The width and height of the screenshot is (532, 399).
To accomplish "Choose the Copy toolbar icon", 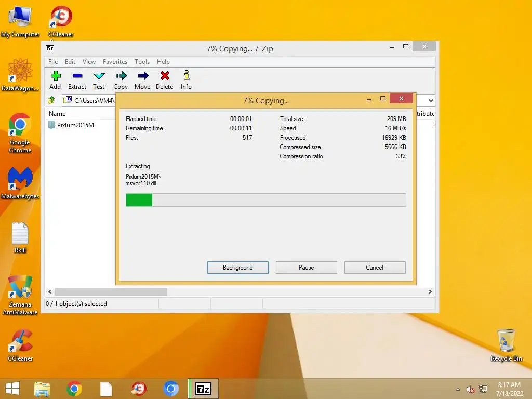I will click(x=121, y=80).
